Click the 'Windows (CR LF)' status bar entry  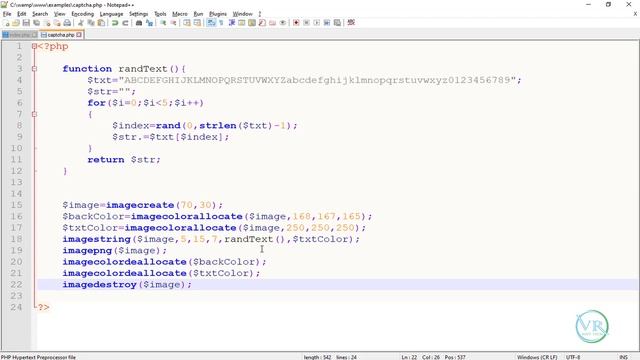[x=537, y=357]
